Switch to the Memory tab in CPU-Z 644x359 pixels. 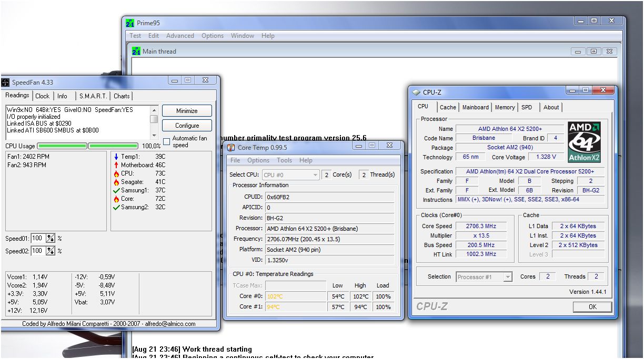[x=505, y=107]
